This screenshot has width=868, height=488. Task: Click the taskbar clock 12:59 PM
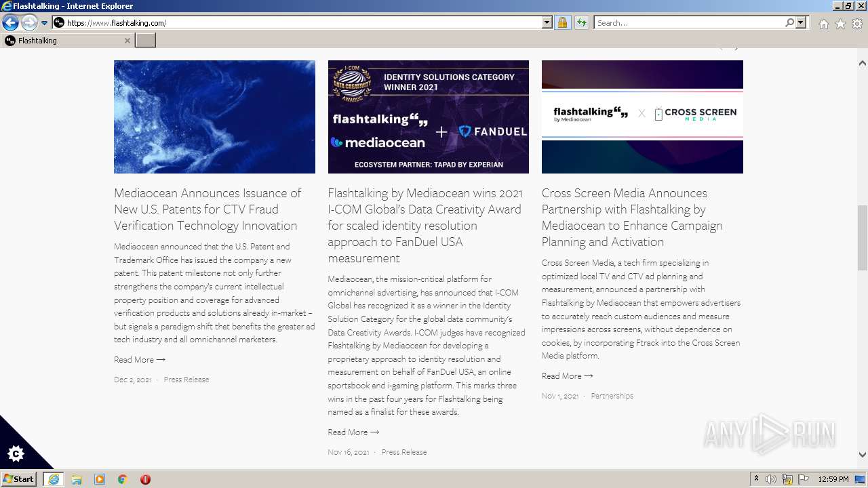[x=833, y=479]
